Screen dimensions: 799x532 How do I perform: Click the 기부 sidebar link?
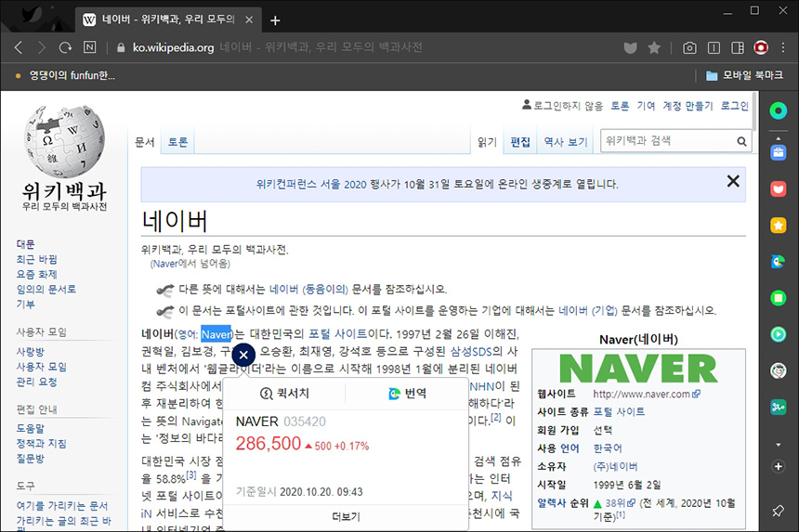point(25,304)
